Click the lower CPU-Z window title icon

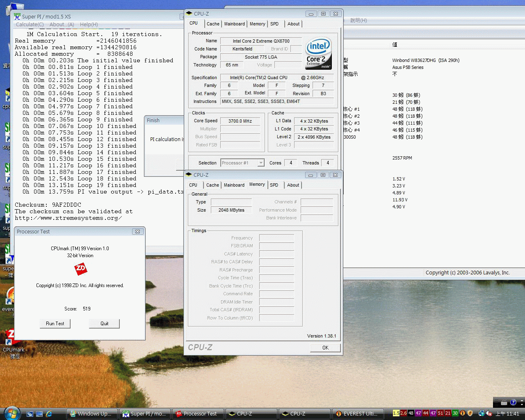click(189, 175)
